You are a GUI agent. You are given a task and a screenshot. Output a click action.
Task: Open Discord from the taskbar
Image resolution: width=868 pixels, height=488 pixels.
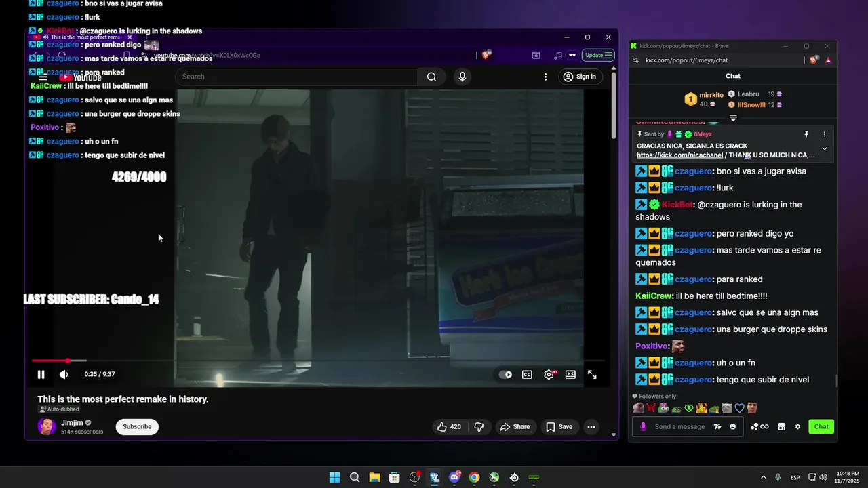tap(454, 477)
